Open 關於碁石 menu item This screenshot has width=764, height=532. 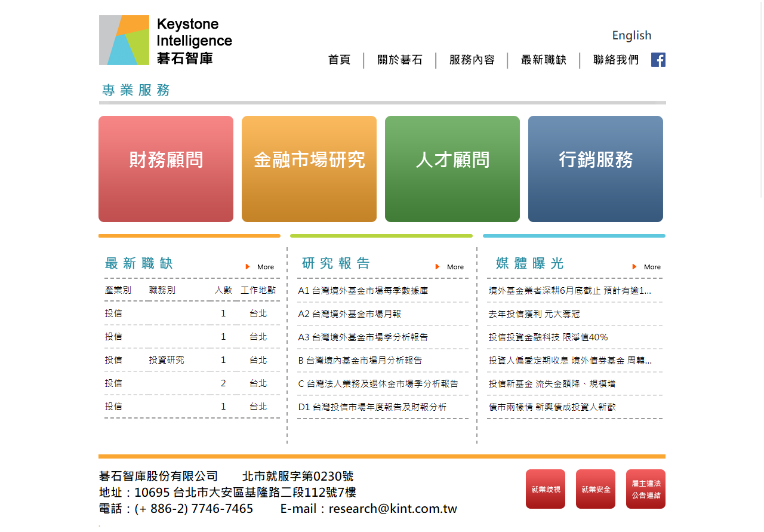(x=400, y=60)
